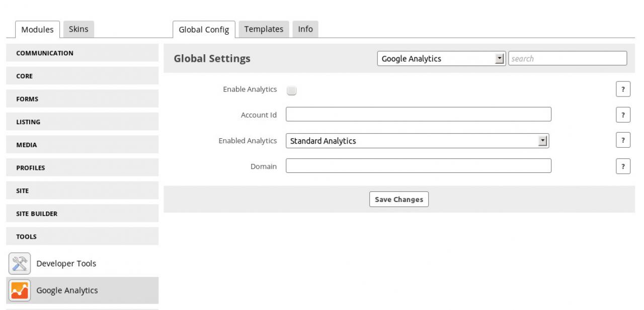Expand the COMMUNICATION category
Screen dimensions: 644x310
click(82, 53)
